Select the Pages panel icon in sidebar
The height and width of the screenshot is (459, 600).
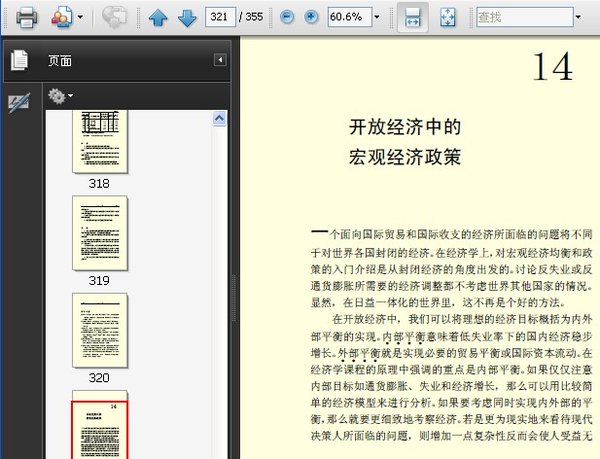tap(19, 60)
